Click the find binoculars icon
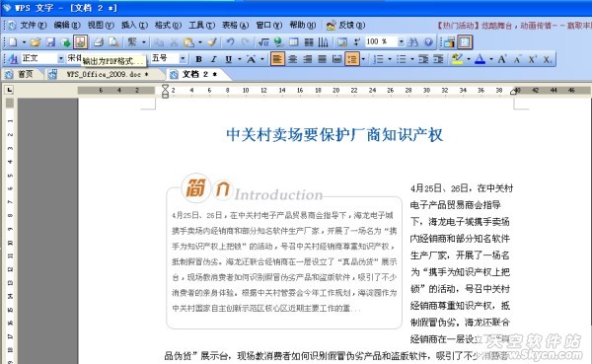 click(413, 41)
